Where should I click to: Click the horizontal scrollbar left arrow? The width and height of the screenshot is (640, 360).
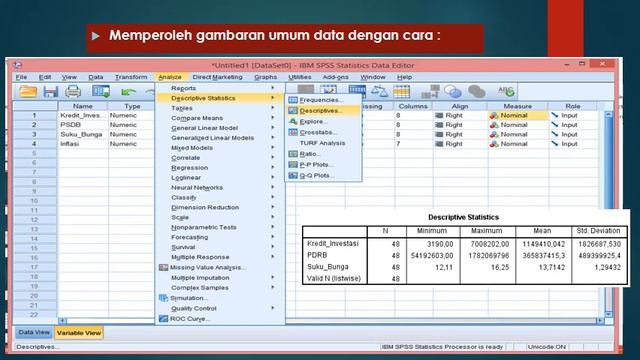click(62, 321)
